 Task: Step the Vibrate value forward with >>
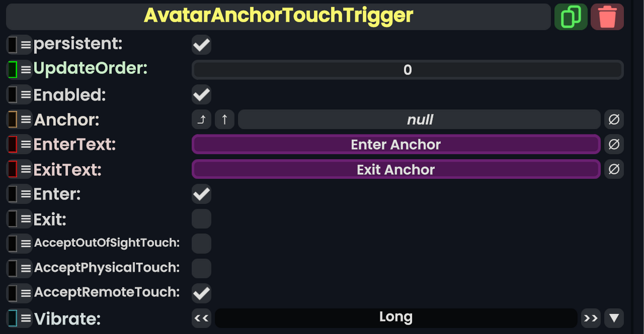click(x=590, y=318)
